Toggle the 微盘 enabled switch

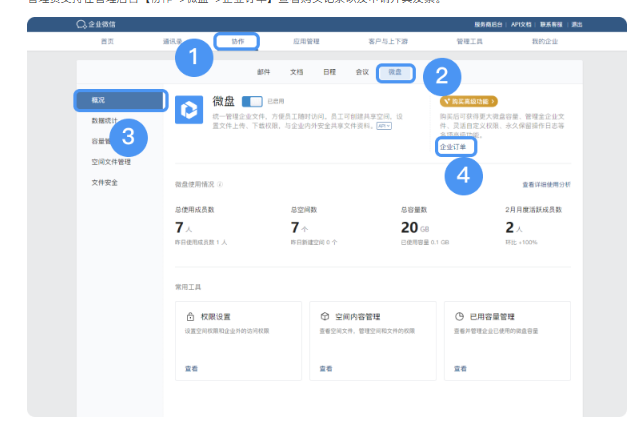pyautogui.click(x=252, y=101)
